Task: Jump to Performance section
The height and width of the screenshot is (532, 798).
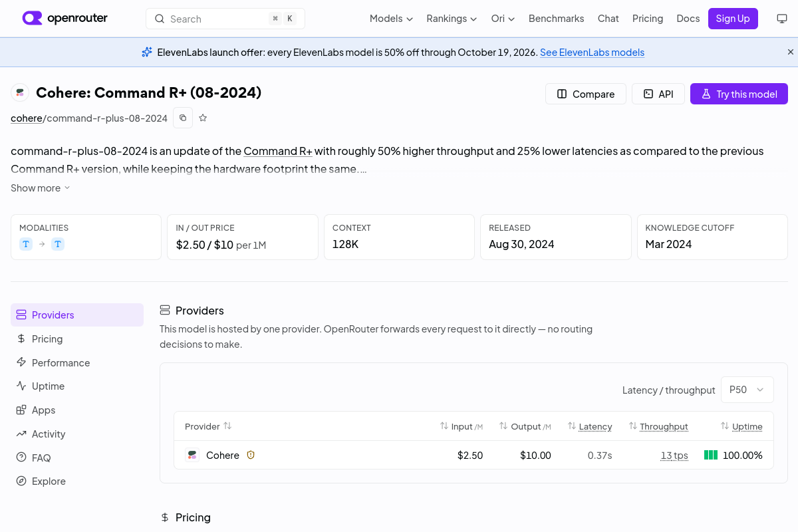Action: coord(77,363)
